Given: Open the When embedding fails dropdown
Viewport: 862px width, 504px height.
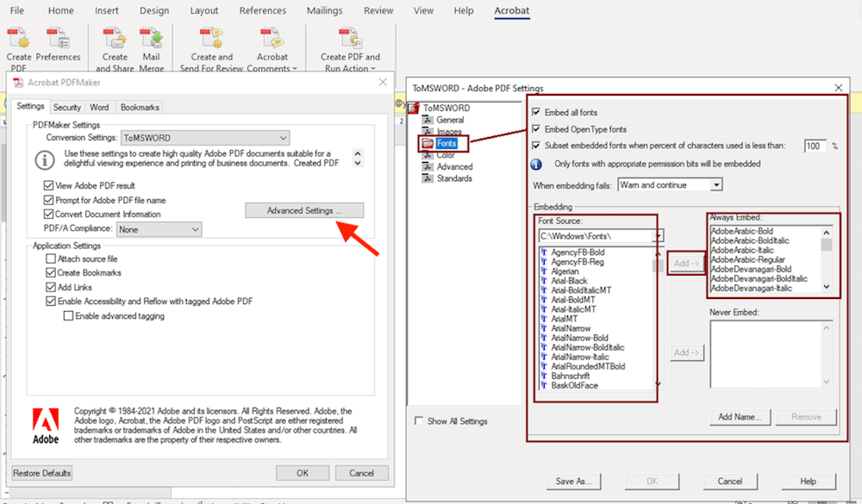Looking at the screenshot, I should pos(715,184).
